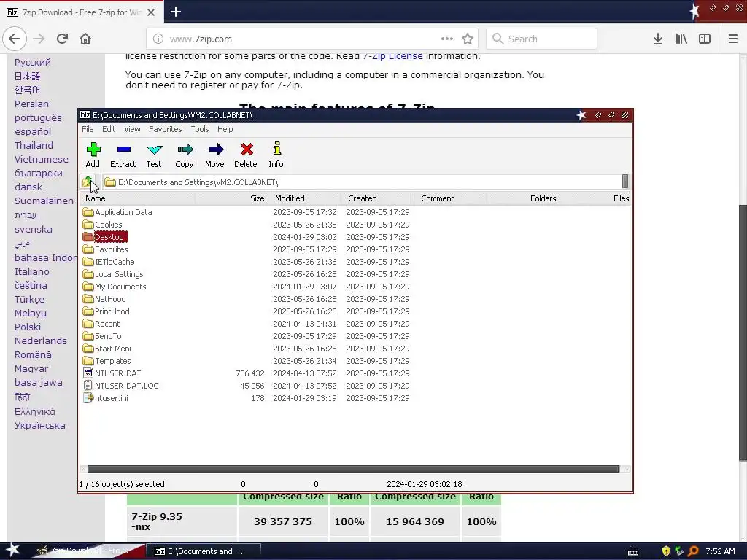
Task: Select the Templates folder
Action: click(107, 360)
